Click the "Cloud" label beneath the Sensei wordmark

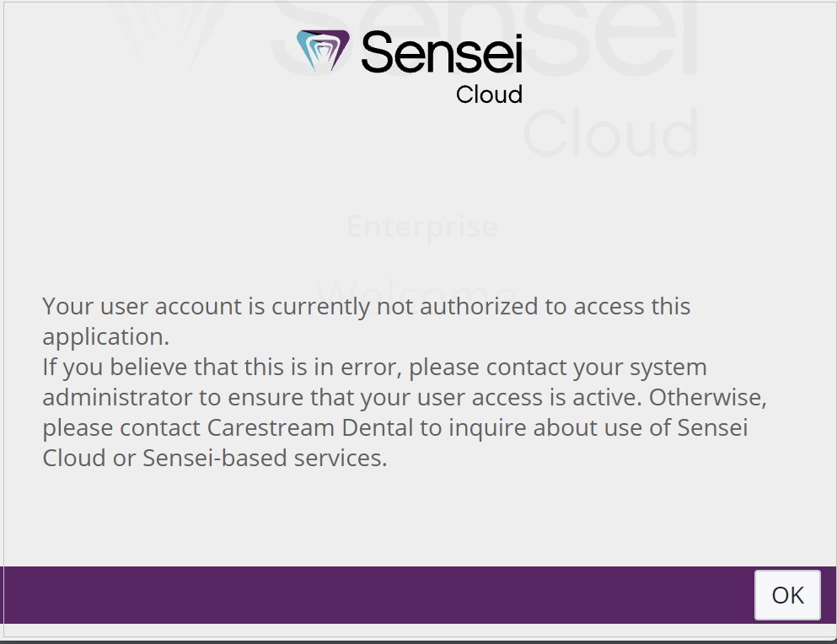click(489, 94)
